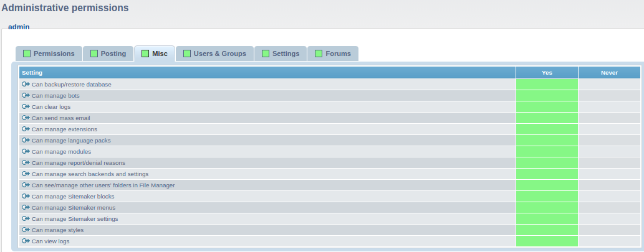Click the 'Yes' column header
The image size is (644, 252).
[547, 73]
